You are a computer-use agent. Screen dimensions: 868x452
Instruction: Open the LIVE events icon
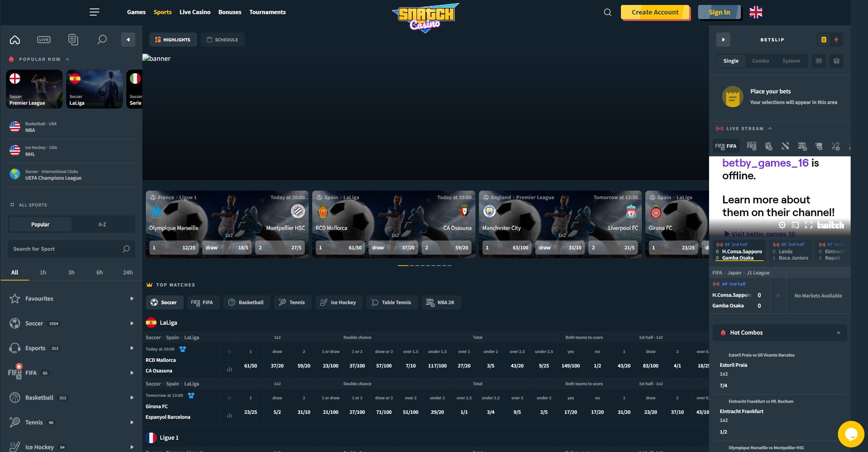tap(44, 40)
